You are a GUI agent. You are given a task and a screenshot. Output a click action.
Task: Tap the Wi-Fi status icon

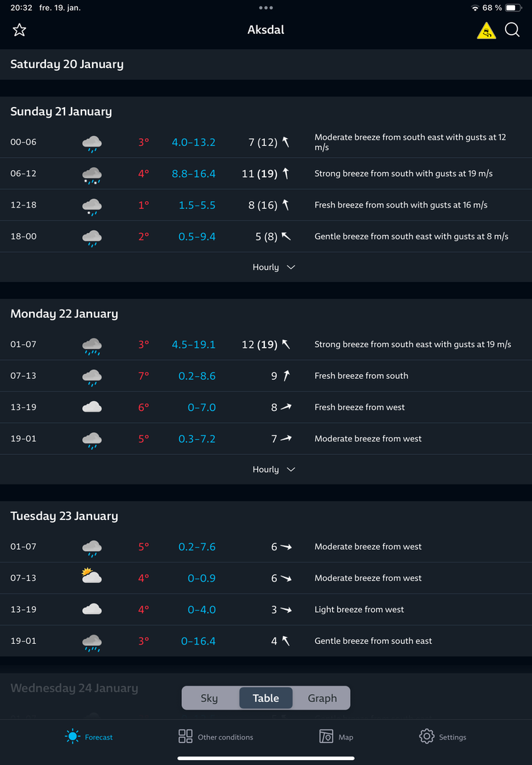[x=475, y=8]
